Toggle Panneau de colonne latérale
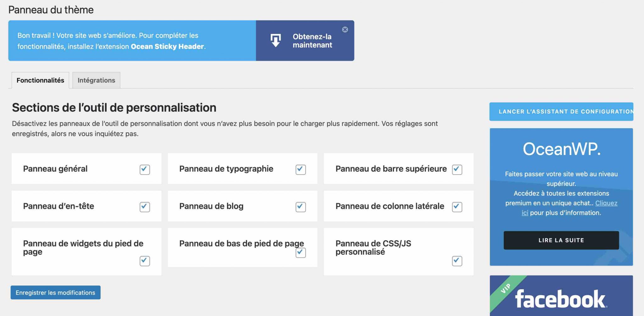Viewport: 644px width, 316px height. [457, 207]
